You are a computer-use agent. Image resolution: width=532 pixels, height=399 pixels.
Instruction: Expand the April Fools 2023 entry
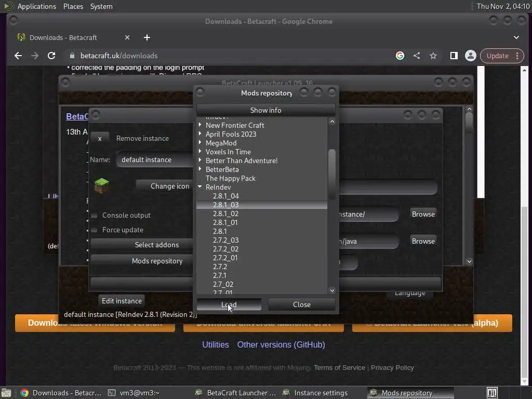pyautogui.click(x=200, y=134)
